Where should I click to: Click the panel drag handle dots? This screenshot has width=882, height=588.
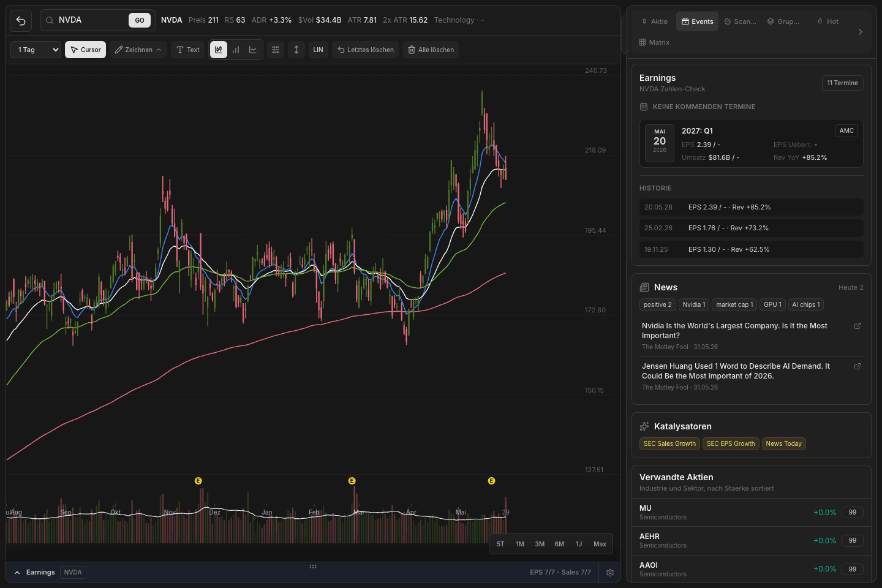313,567
